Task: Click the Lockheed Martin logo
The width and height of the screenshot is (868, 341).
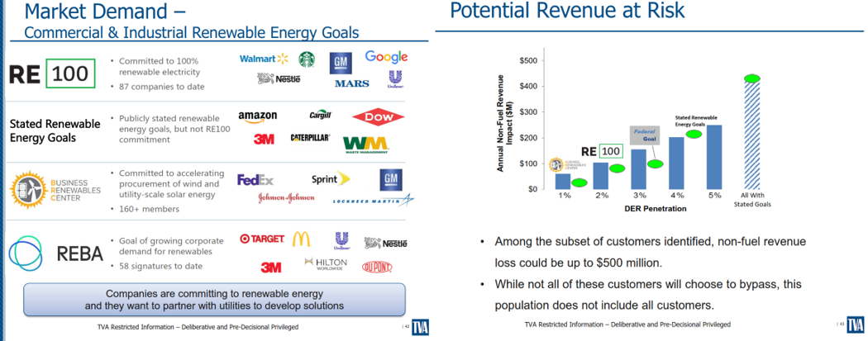Action: (x=370, y=201)
